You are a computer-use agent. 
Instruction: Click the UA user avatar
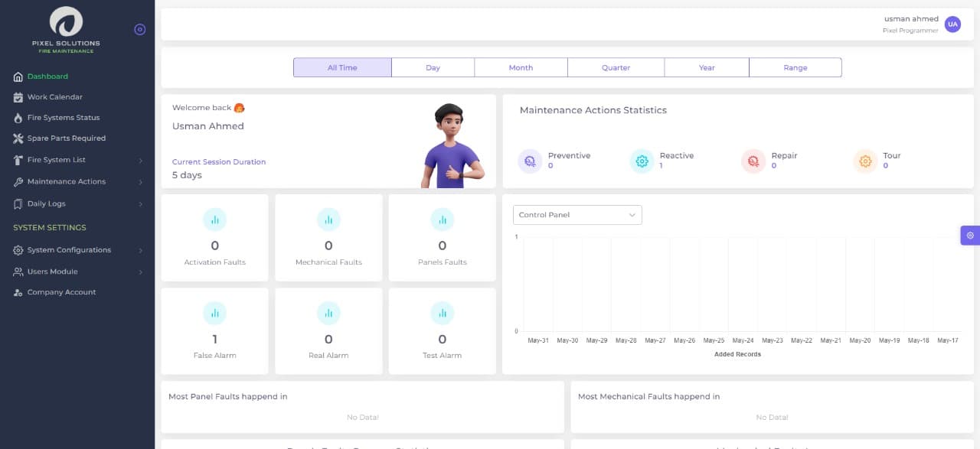click(952, 24)
